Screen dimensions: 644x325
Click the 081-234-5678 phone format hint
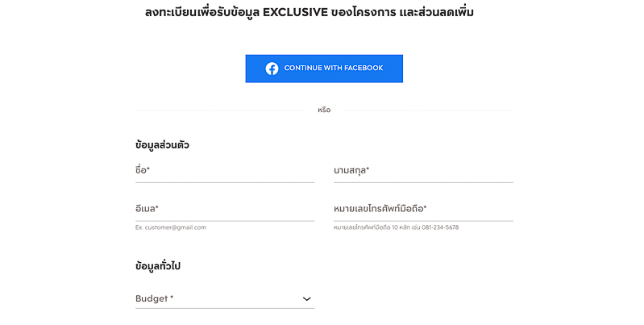[440, 227]
